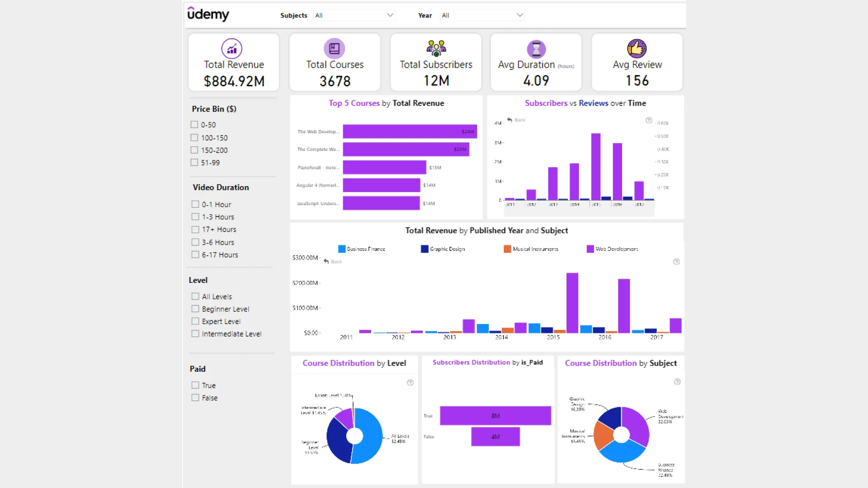Select The Complete We... revenue bar
The height and width of the screenshot is (488, 868).
pyautogui.click(x=406, y=149)
